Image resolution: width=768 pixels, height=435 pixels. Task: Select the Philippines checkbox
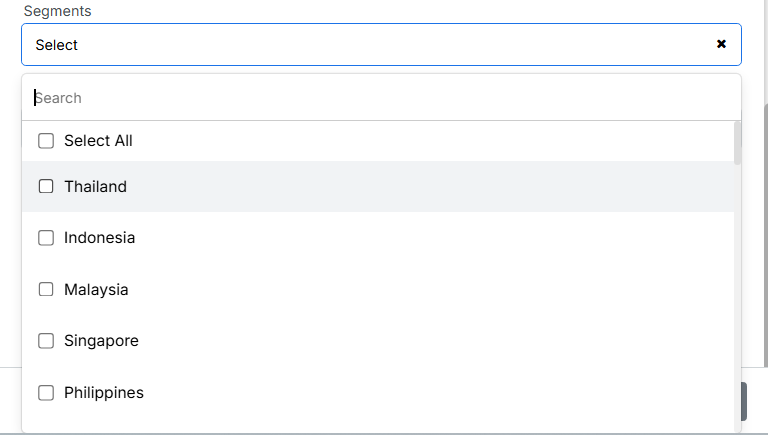click(46, 393)
